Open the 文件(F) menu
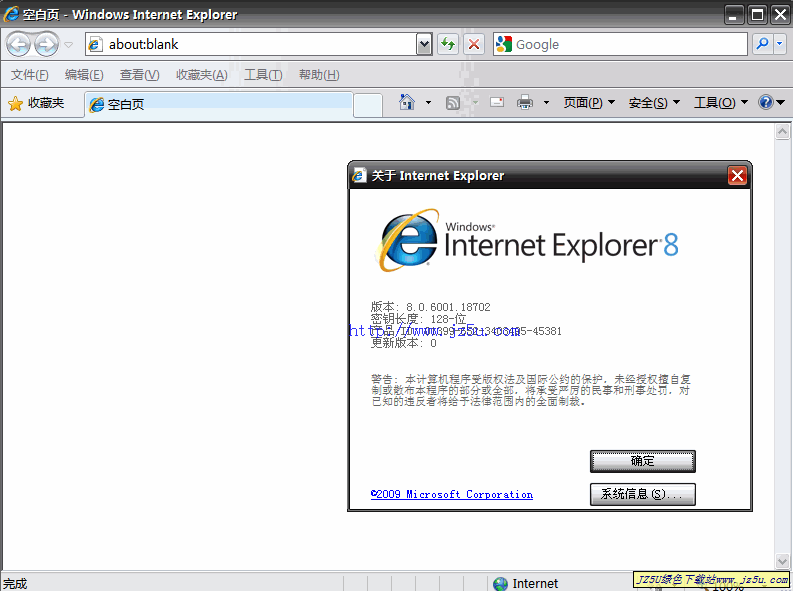This screenshot has width=793, height=591. (30, 75)
